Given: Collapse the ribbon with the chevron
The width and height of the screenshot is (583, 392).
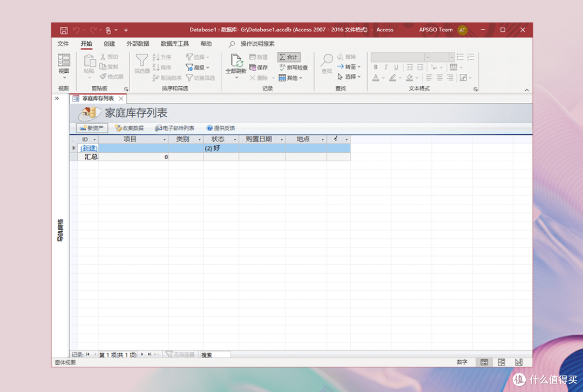Looking at the screenshot, I should [526, 90].
